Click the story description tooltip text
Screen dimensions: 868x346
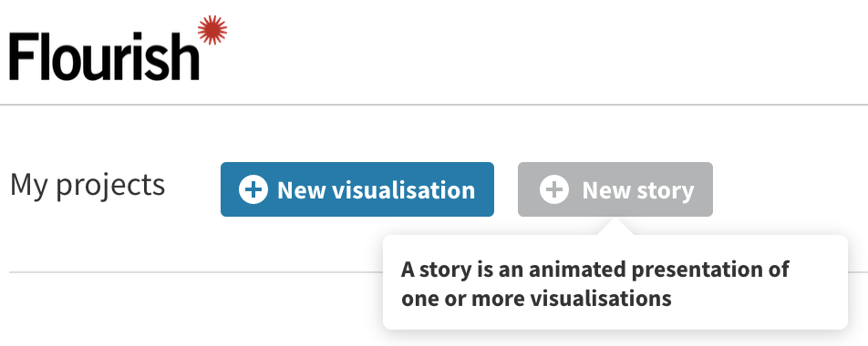[595, 284]
